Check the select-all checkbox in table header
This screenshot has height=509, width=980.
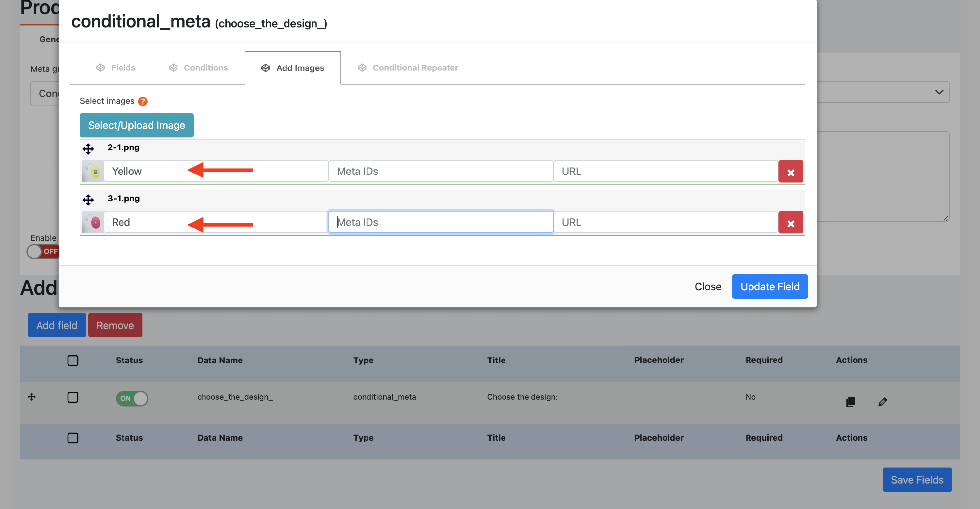73,360
